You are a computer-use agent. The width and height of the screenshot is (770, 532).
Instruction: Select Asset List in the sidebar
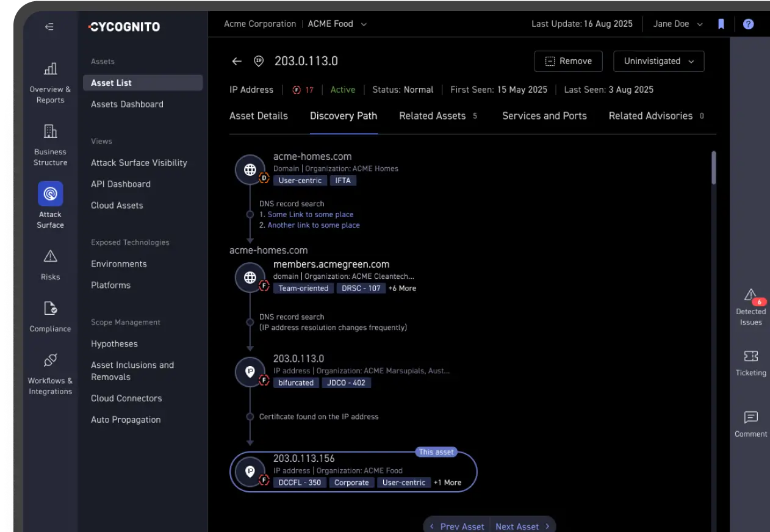(x=143, y=83)
